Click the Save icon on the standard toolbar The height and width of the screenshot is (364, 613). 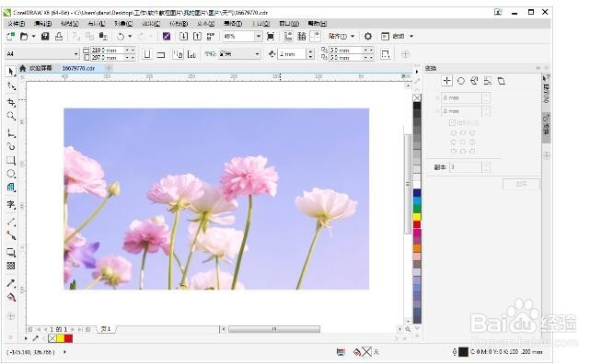(x=45, y=37)
